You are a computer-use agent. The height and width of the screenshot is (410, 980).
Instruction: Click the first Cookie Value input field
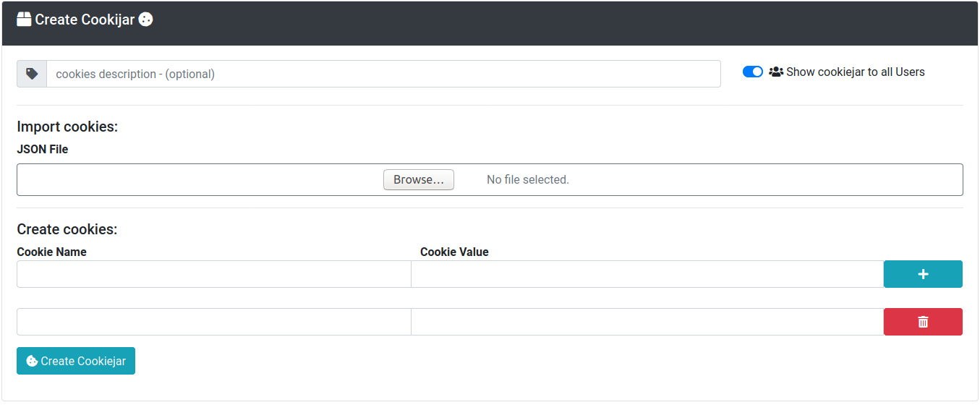pyautogui.click(x=647, y=274)
